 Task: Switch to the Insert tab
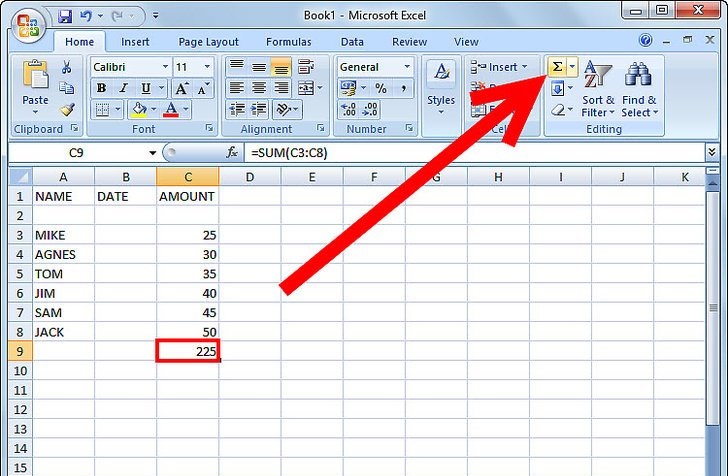[x=135, y=42]
